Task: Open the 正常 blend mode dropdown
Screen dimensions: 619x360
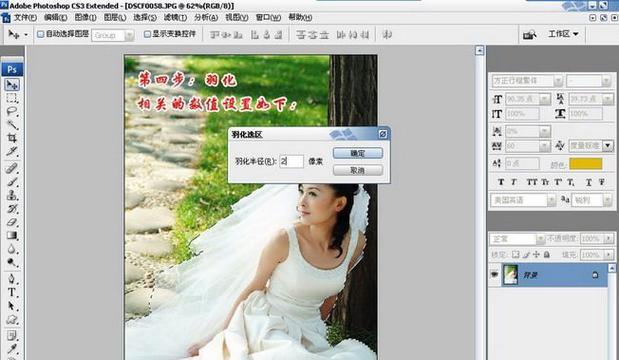Action: [540, 239]
